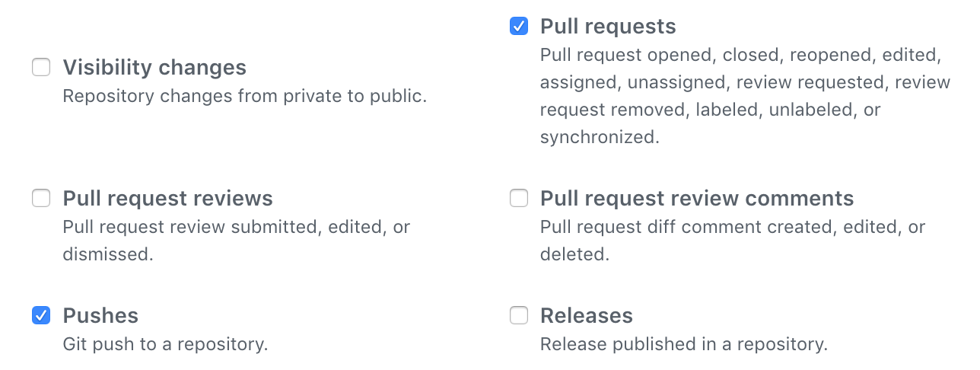980x370 pixels.
Task: Click 'Pull request opened, closed, reopened' description line
Action: [741, 56]
